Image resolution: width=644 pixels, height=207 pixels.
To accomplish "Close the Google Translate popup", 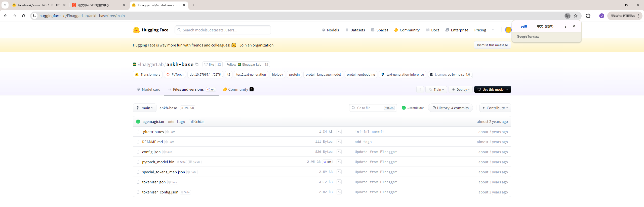I will click(574, 26).
